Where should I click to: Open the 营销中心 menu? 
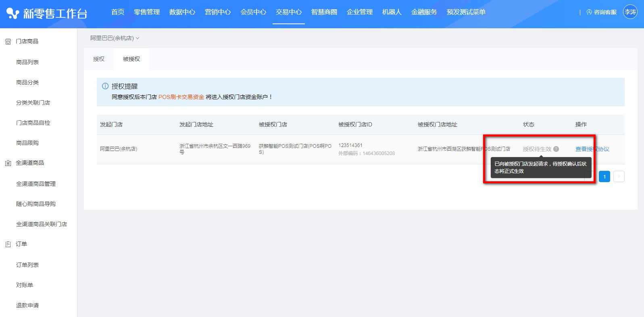218,12
